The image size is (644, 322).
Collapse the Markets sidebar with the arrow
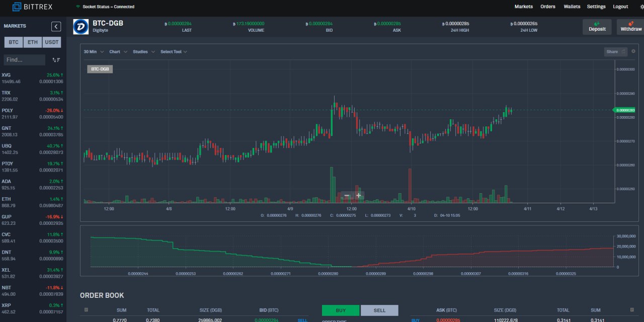click(56, 27)
